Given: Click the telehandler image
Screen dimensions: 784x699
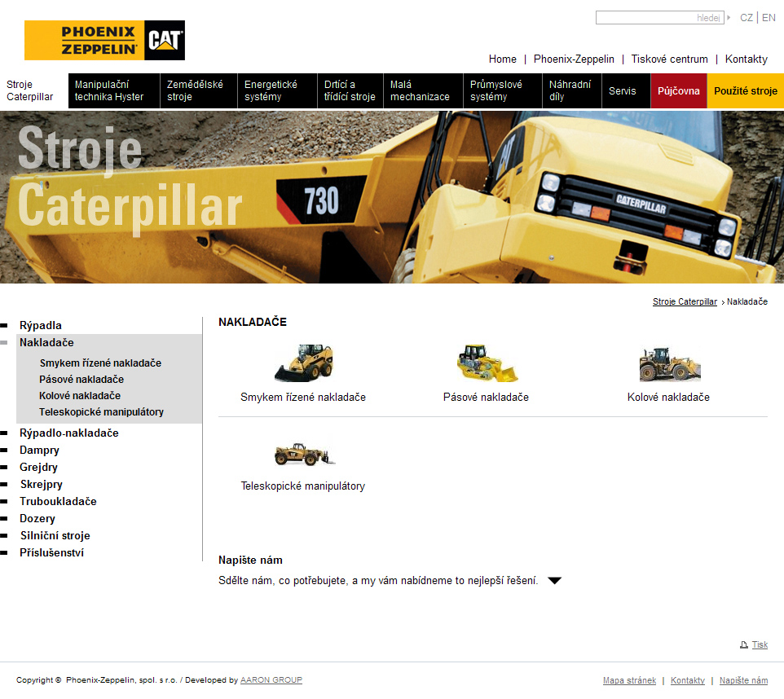Looking at the screenshot, I should [x=305, y=454].
